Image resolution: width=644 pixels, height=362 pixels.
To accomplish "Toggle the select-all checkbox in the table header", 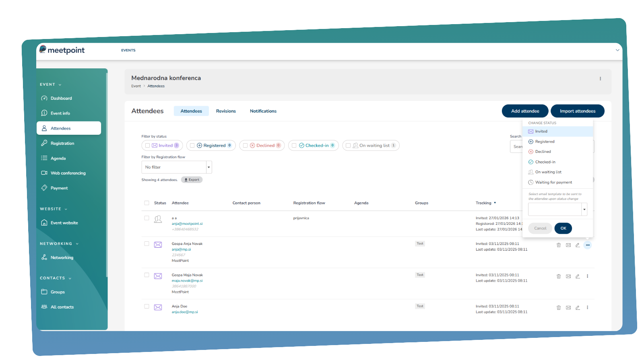I will [147, 203].
